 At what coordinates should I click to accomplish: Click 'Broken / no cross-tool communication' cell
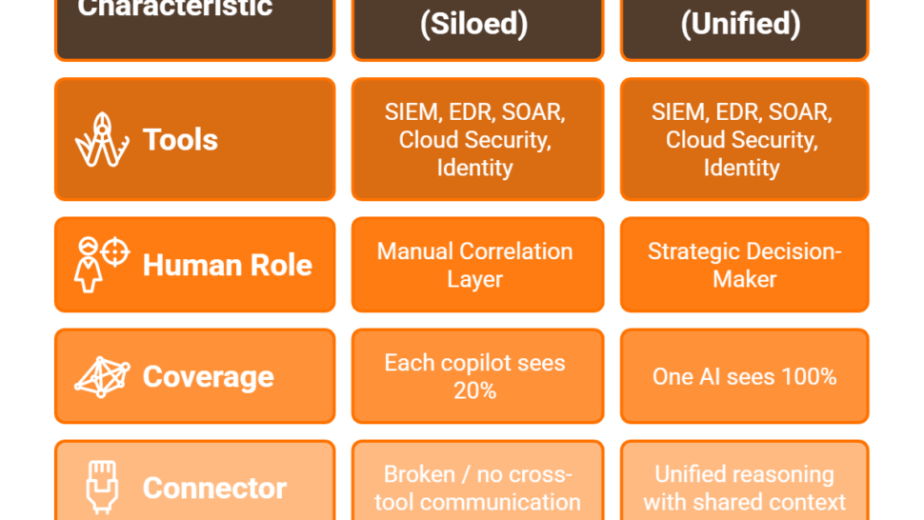click(x=477, y=487)
